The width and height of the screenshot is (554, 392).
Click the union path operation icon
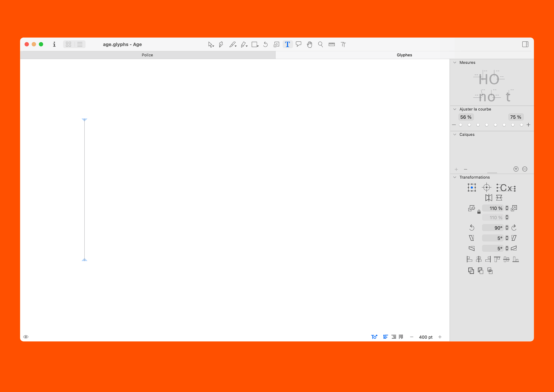471,271
